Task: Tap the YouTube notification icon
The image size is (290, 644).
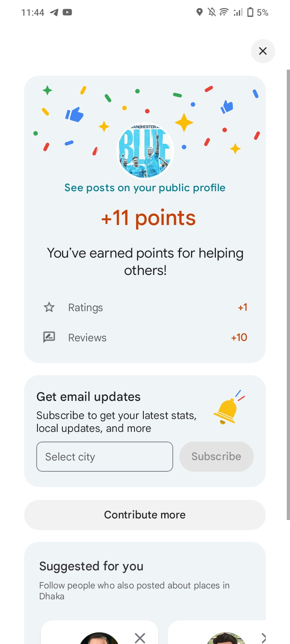Action: (67, 12)
